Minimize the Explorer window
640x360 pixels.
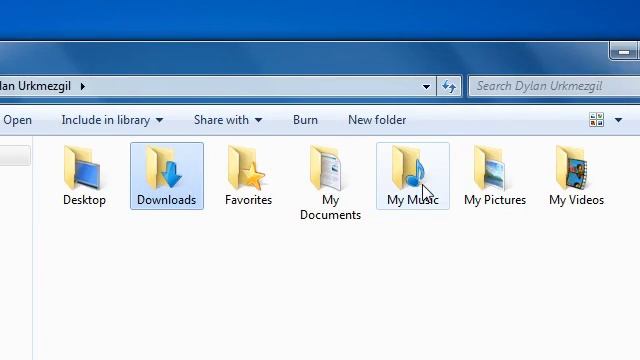[623, 52]
